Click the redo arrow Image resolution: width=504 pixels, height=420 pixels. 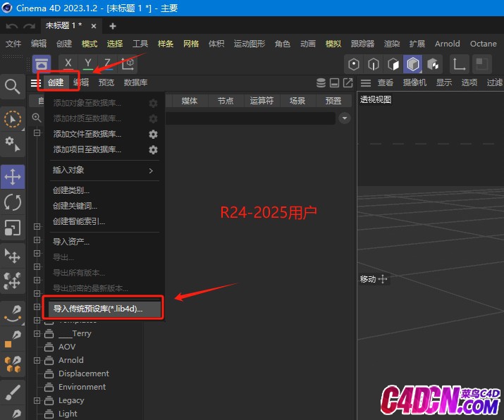click(x=29, y=26)
